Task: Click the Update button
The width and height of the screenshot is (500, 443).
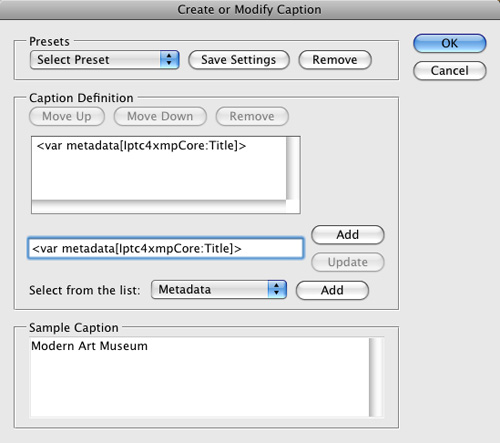Action: pyautogui.click(x=348, y=262)
